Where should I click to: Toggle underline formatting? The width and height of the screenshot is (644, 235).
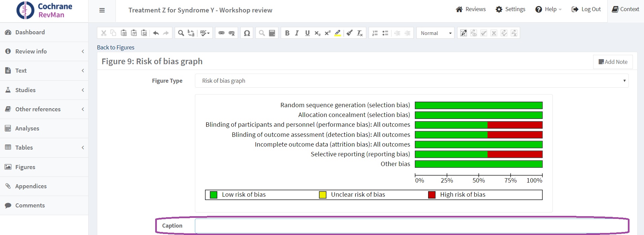pos(307,33)
